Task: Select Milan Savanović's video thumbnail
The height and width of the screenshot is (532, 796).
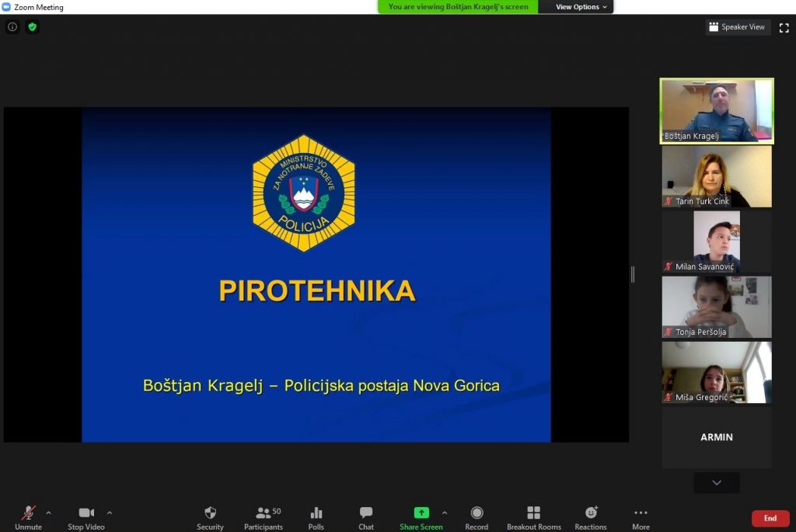Action: pyautogui.click(x=716, y=242)
